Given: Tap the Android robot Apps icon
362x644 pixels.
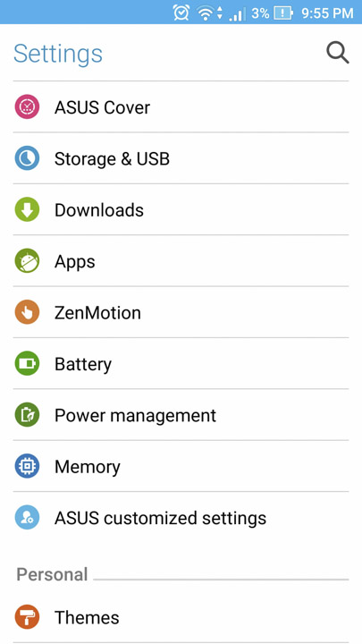Looking at the screenshot, I should pyautogui.click(x=27, y=261).
